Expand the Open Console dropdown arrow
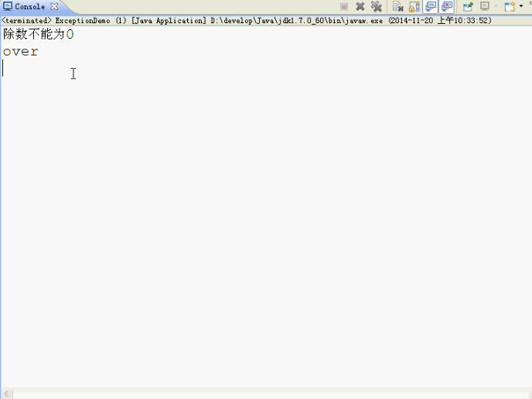This screenshot has width=532, height=399. coord(521,6)
